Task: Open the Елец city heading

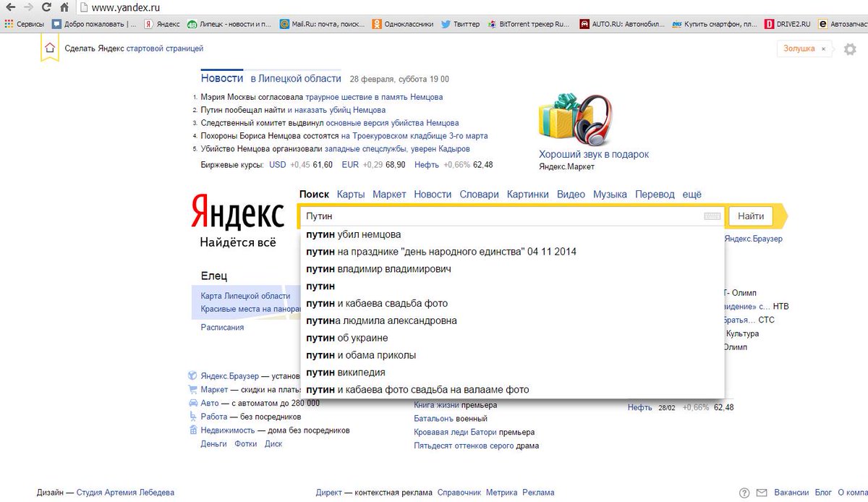Action: click(214, 276)
